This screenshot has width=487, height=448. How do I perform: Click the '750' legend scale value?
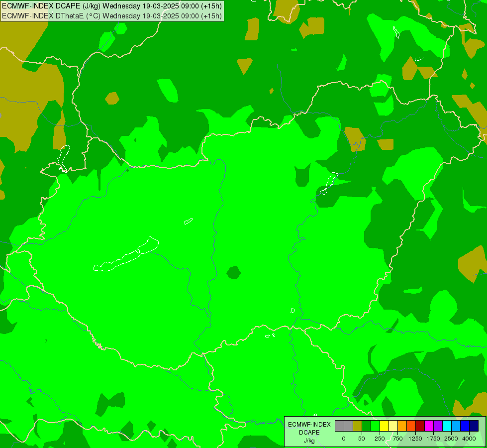(x=397, y=439)
